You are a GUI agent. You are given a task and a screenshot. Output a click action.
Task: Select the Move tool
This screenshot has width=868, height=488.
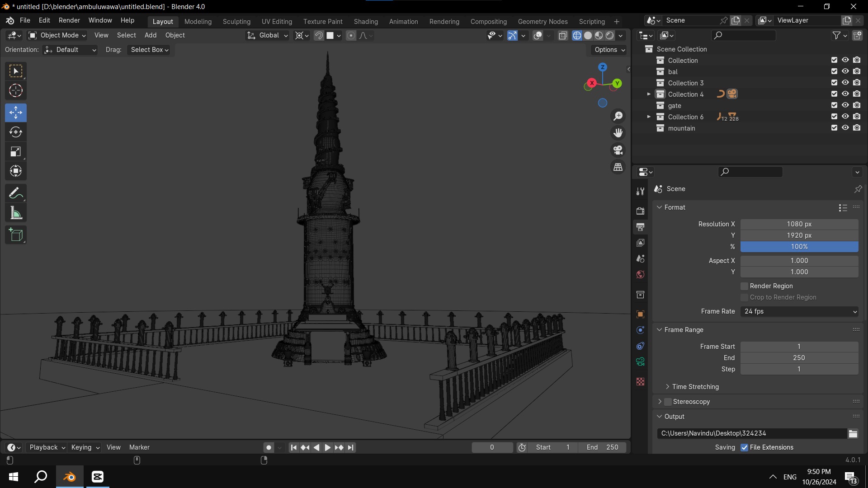tap(16, 113)
